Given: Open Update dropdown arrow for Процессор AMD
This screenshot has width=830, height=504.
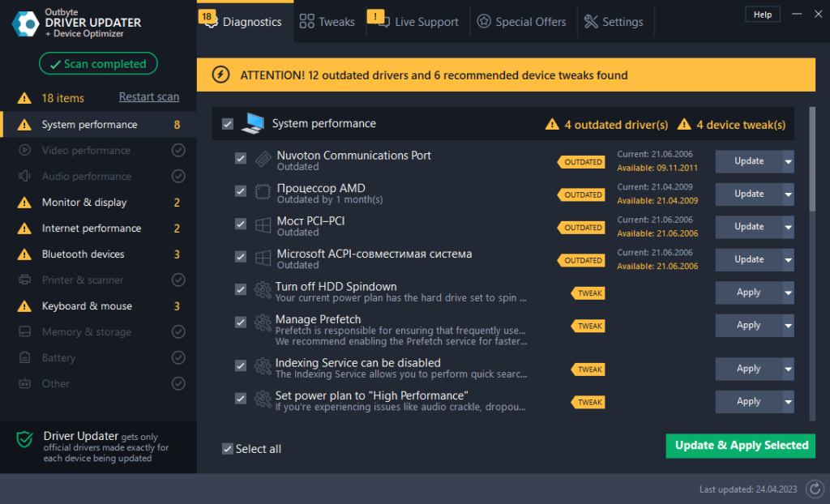Looking at the screenshot, I should point(788,194).
